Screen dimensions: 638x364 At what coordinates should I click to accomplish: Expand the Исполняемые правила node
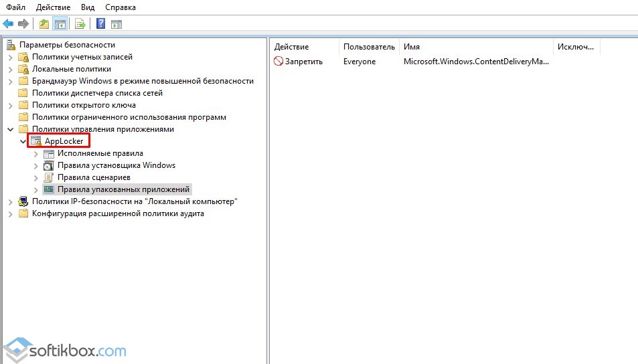click(x=35, y=153)
